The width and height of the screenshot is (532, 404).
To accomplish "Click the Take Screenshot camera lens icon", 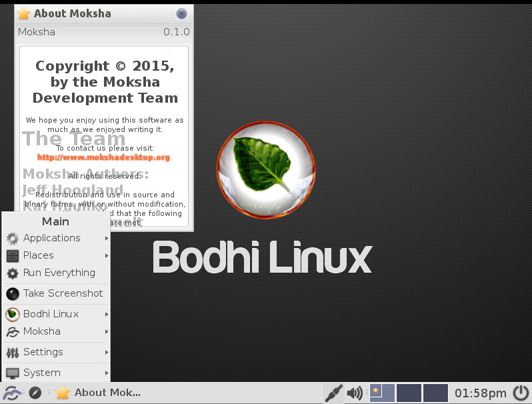I will [13, 294].
